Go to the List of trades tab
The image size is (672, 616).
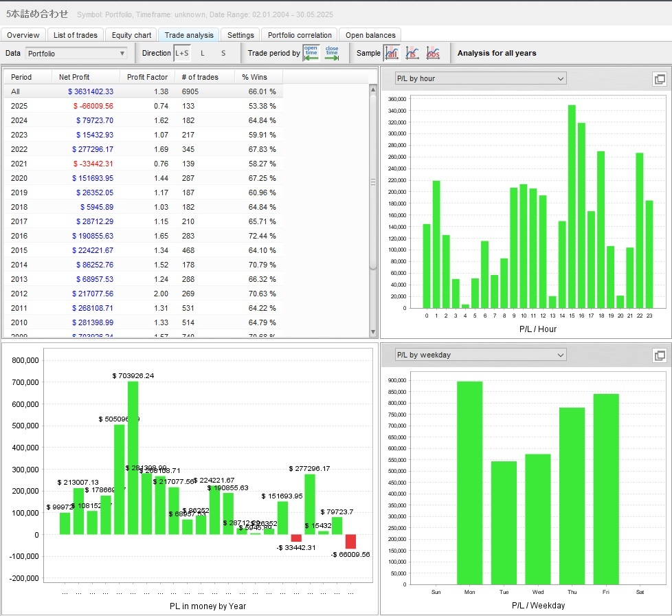[76, 35]
